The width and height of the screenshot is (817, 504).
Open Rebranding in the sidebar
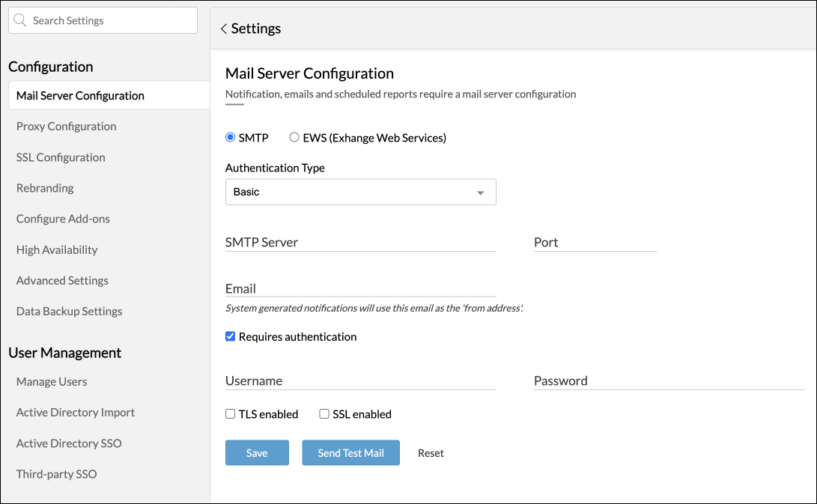pos(45,188)
